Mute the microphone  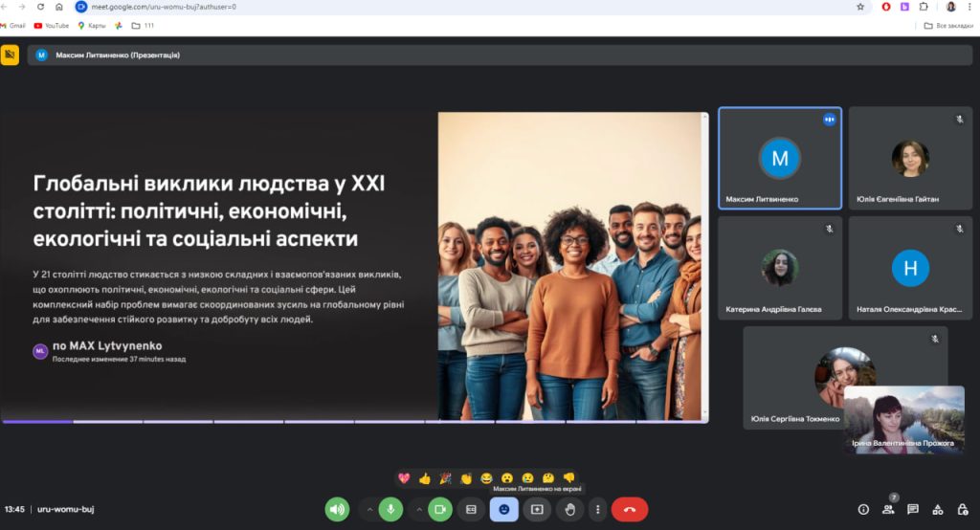390,510
